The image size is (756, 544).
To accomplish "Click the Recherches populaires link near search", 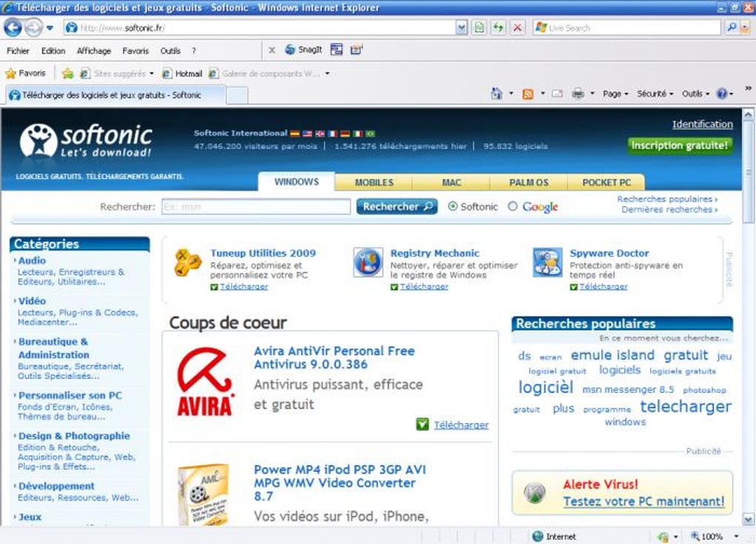I will click(x=667, y=199).
